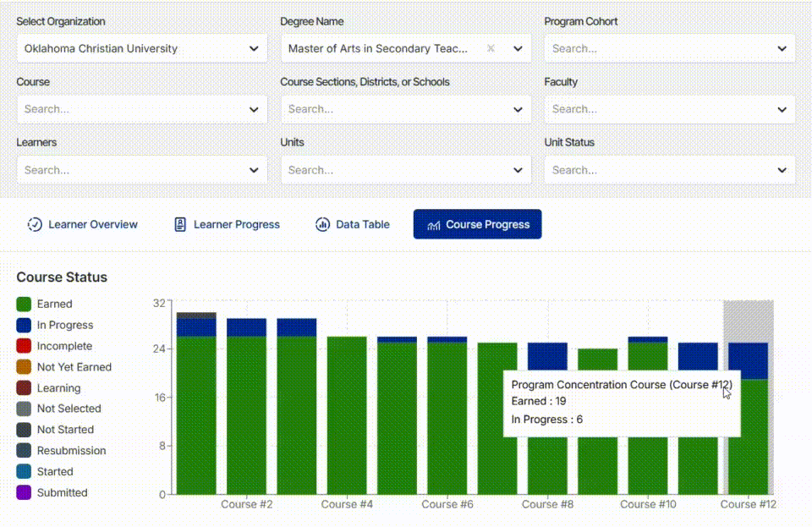Toggle the Resubmission legend entry

pyautogui.click(x=61, y=450)
